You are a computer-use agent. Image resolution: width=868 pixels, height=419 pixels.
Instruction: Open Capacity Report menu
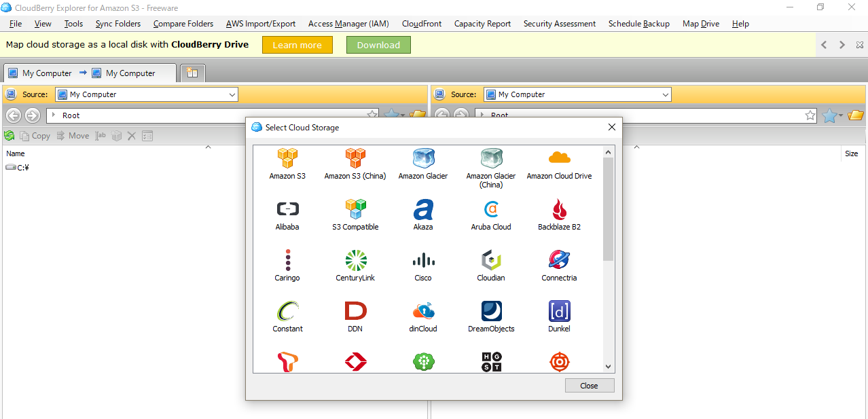(482, 23)
